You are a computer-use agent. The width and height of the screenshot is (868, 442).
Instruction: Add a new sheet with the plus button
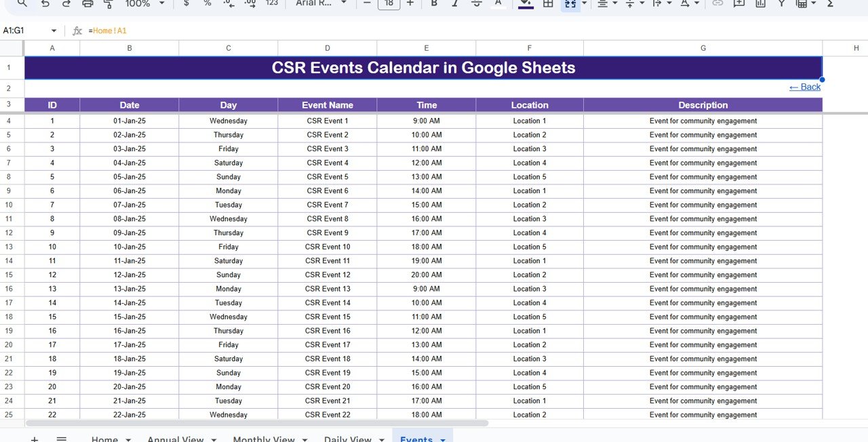35,439
